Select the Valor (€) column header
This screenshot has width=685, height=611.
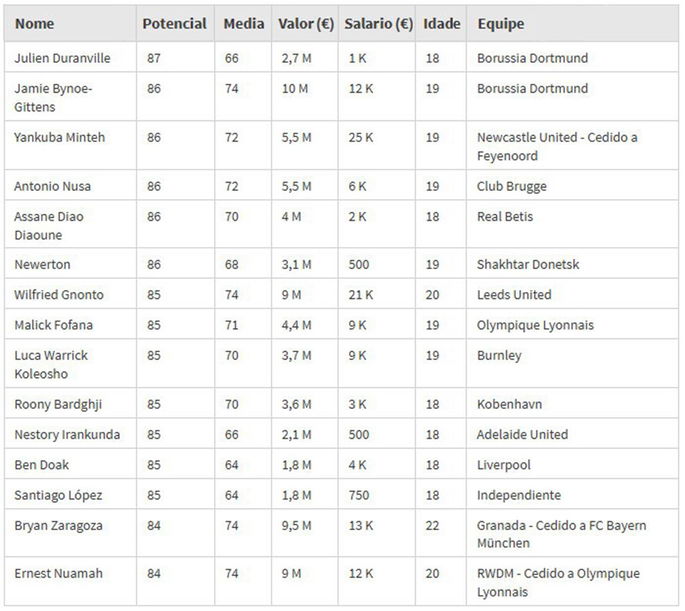(x=305, y=24)
